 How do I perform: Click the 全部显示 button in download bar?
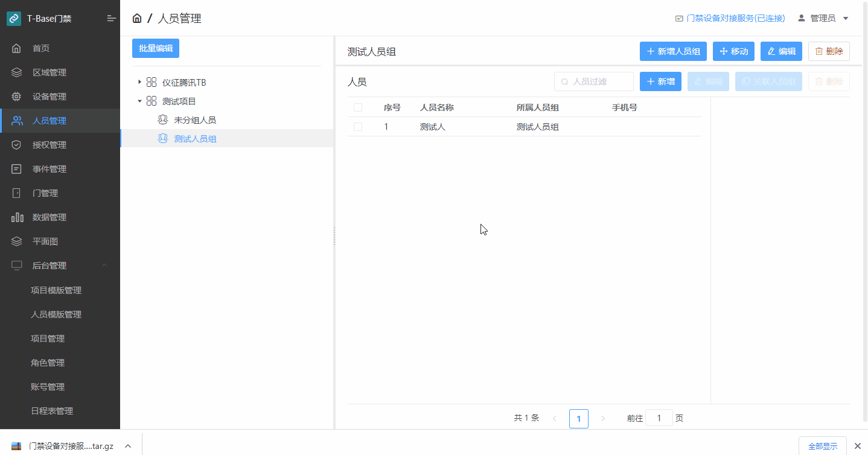click(x=822, y=446)
